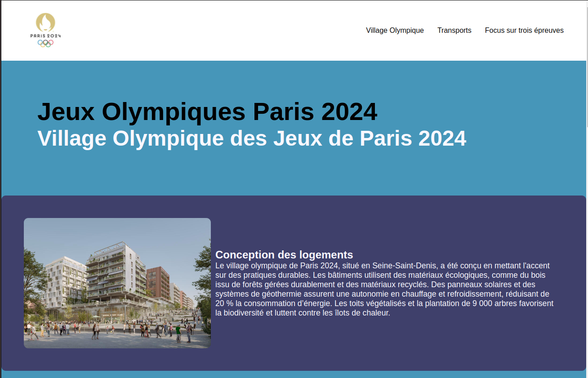
Task: Click the Olympic village buildings photo
Action: (x=117, y=283)
